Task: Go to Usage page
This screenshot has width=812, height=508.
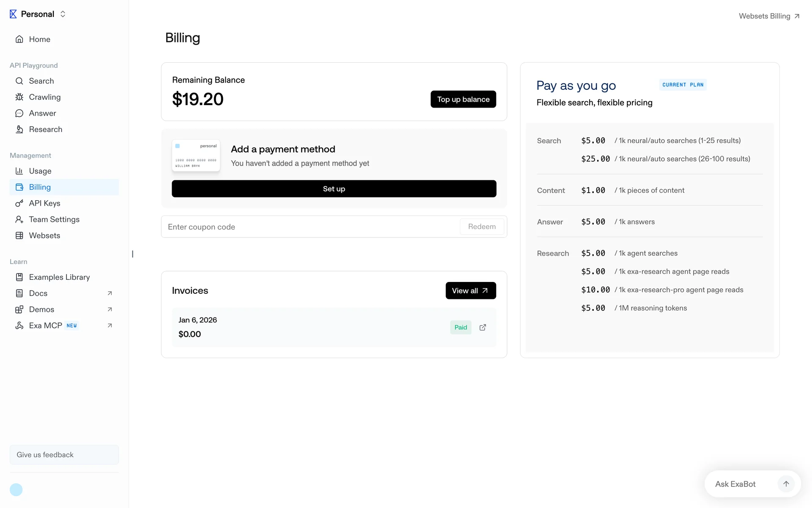Action: tap(40, 171)
